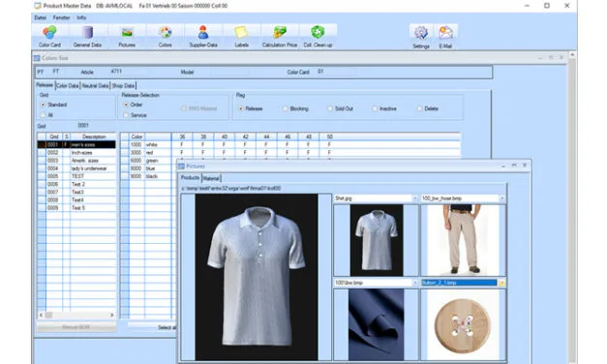Open the Datei menu
This screenshot has width=607, height=364.
pyautogui.click(x=40, y=17)
